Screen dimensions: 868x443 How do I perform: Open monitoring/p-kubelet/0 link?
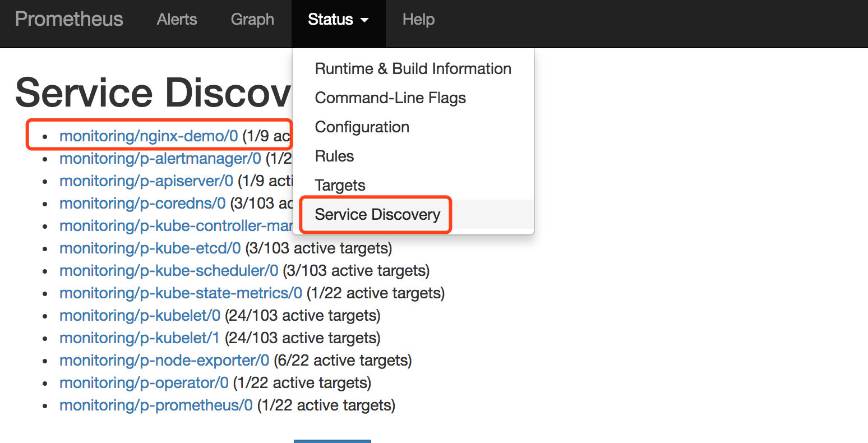(140, 316)
